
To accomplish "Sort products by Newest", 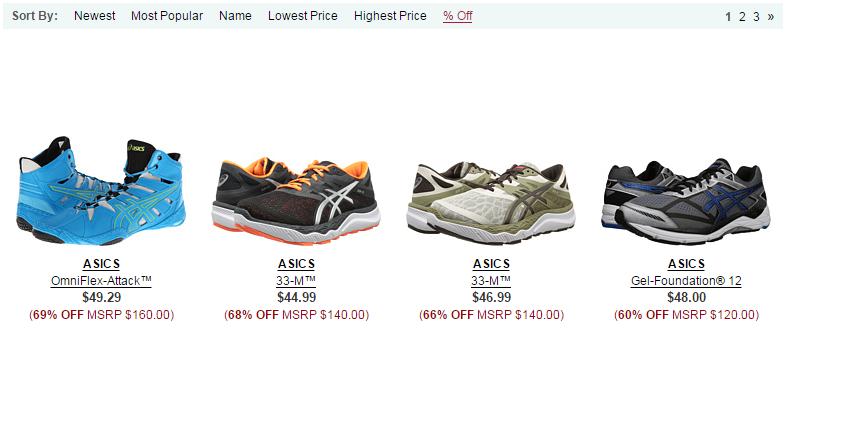I will [95, 16].
